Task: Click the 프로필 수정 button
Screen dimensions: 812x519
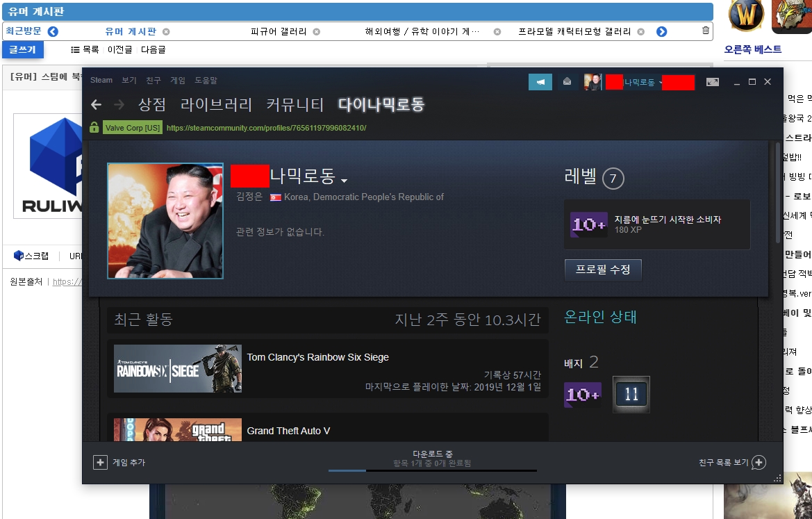Action: 603,270
